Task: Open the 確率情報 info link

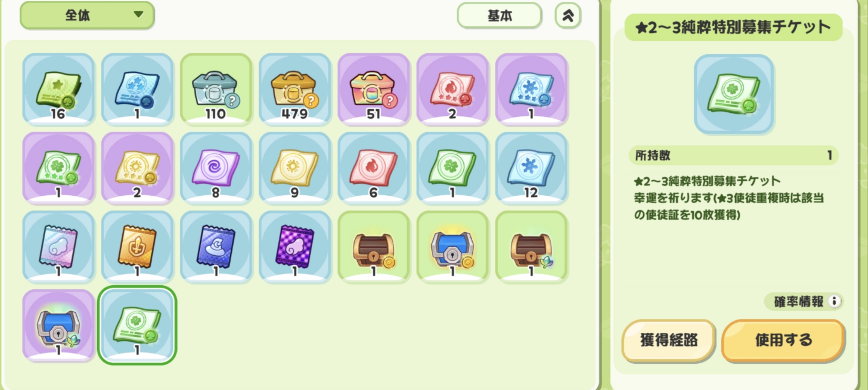Action: pos(804,301)
